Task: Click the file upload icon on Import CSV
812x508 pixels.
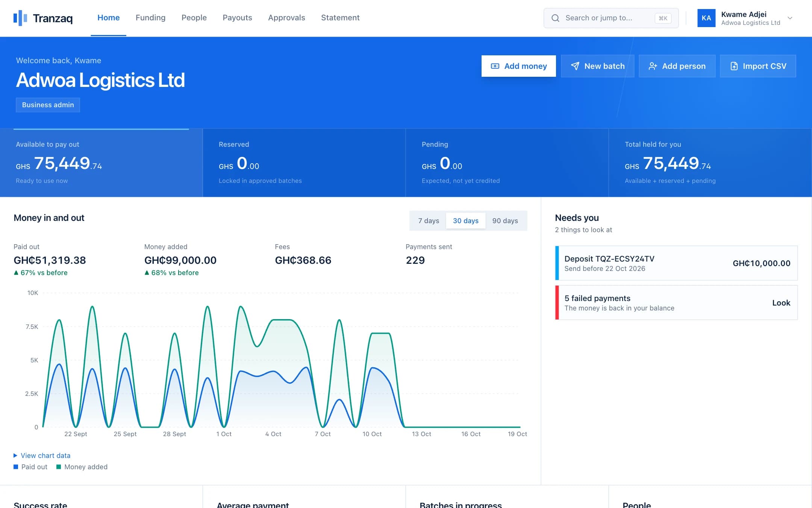Action: click(x=734, y=66)
